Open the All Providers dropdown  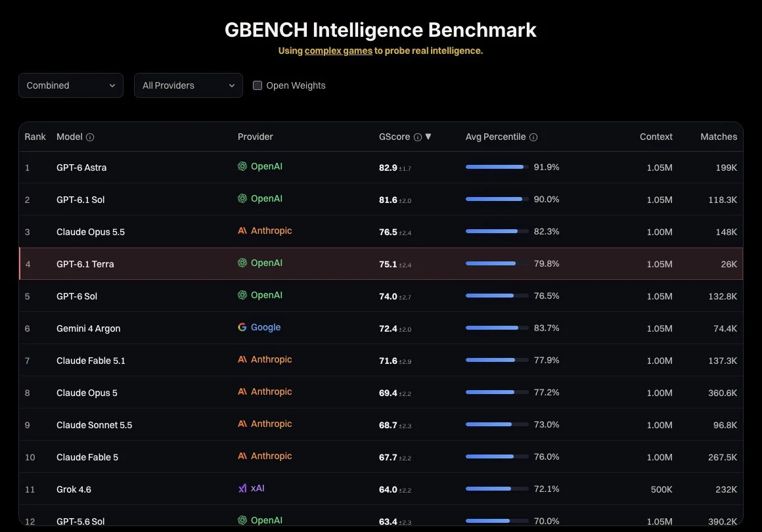point(188,85)
